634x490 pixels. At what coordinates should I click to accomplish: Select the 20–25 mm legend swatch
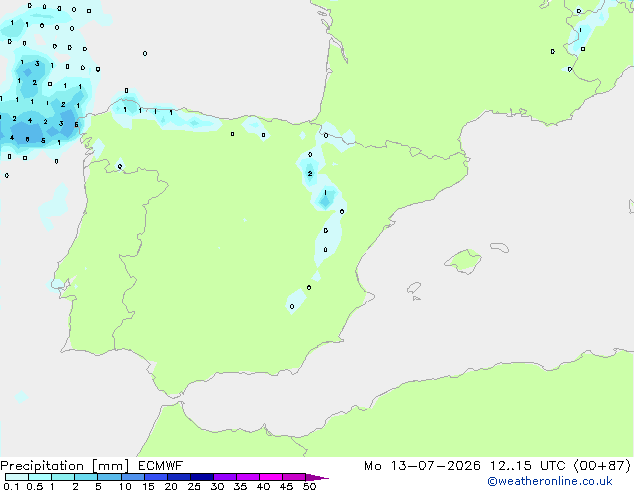(x=179, y=477)
